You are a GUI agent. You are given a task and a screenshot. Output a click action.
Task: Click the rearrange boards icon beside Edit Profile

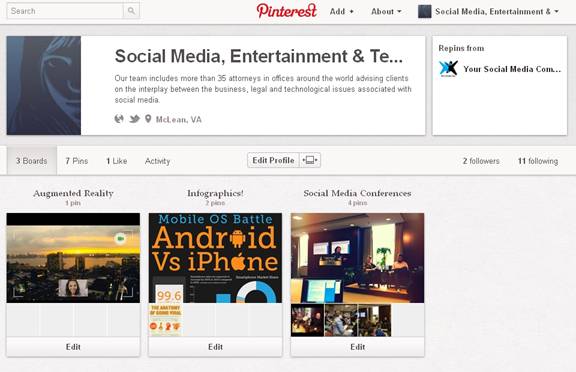(310, 160)
